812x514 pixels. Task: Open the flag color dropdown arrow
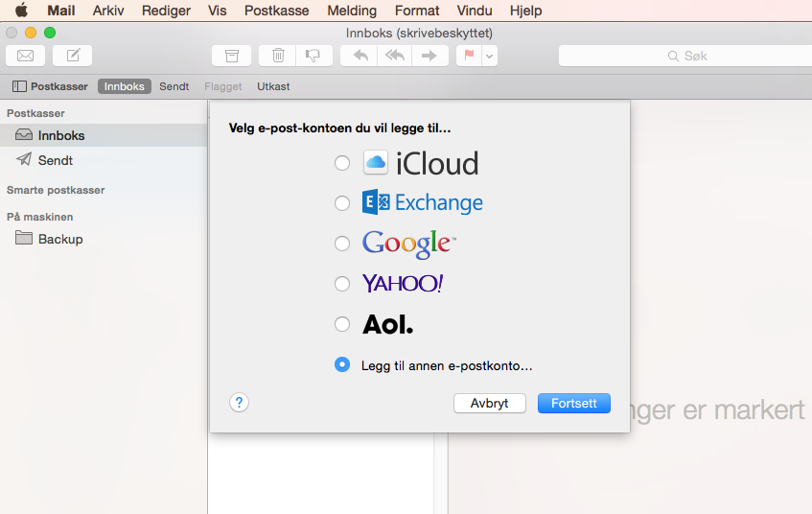pos(490,56)
